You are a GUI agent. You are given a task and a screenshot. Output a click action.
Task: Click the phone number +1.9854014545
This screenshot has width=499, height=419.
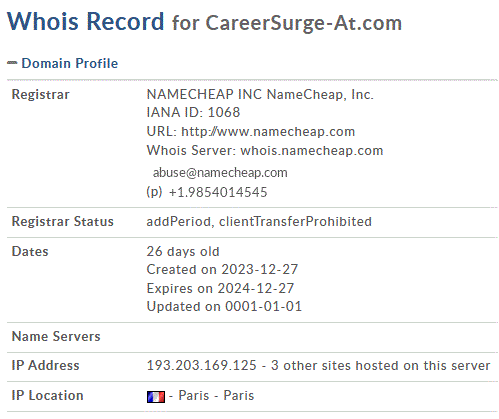pyautogui.click(x=218, y=192)
